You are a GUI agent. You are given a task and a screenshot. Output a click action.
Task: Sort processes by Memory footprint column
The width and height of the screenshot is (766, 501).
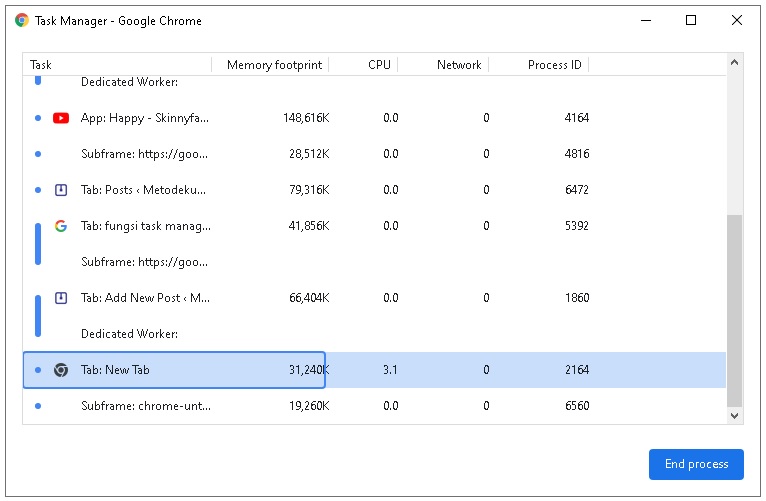[274, 65]
